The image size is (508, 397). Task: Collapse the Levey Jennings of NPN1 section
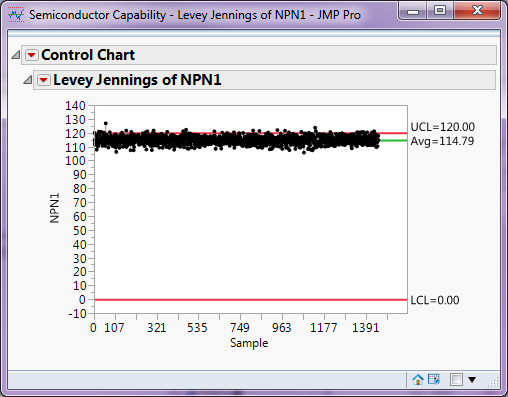pos(28,80)
